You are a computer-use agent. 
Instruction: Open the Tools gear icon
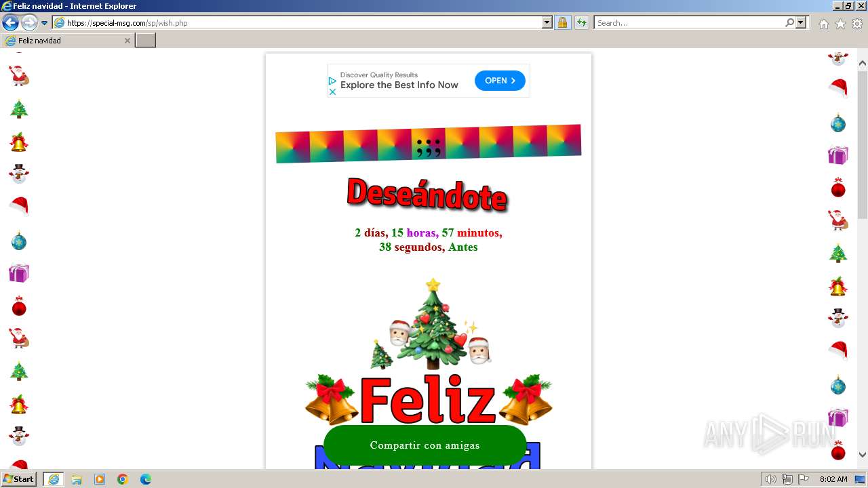click(857, 24)
